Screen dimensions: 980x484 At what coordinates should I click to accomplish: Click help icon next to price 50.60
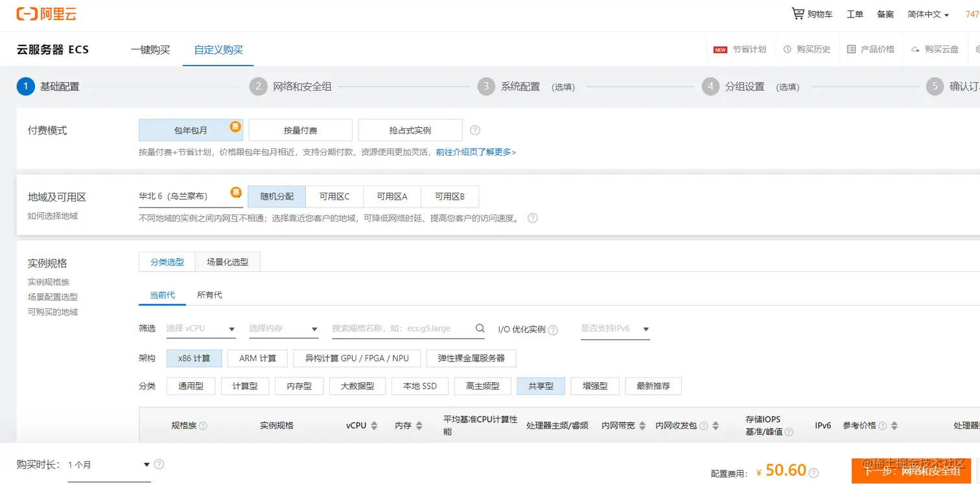click(814, 474)
